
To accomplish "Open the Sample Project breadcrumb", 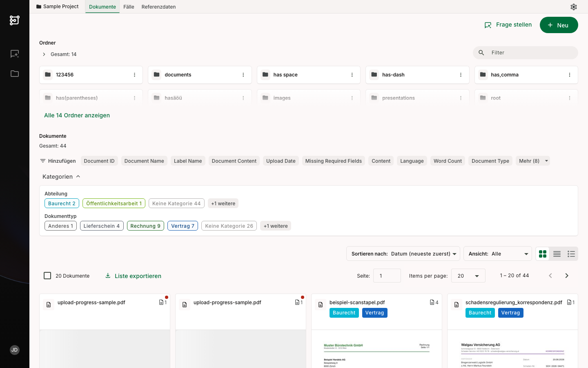I will click(57, 7).
